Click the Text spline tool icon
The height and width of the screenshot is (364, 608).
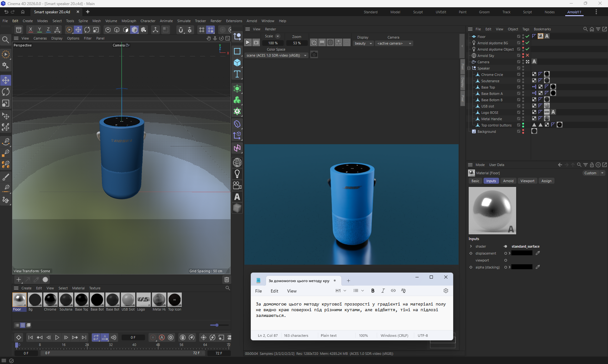point(237,74)
